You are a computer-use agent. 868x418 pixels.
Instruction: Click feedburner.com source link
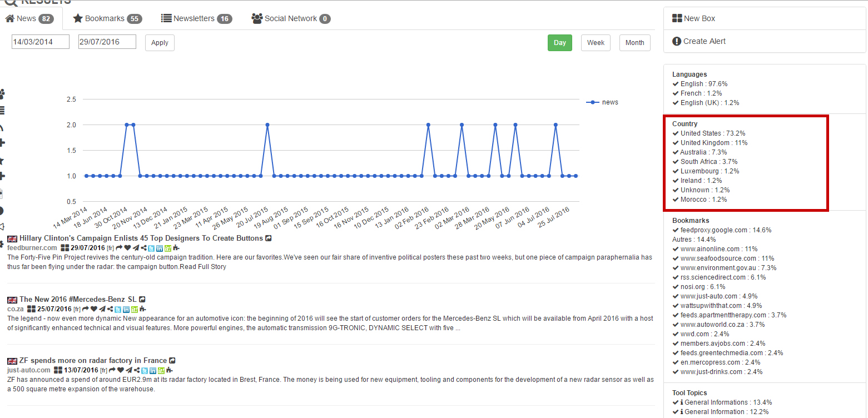(x=32, y=248)
